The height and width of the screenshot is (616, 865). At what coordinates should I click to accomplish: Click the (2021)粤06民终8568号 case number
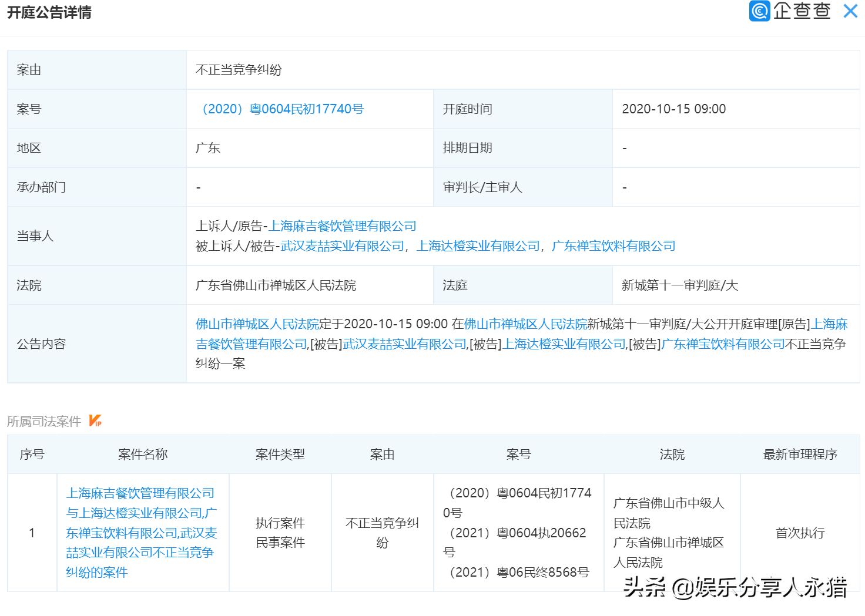coord(518,573)
